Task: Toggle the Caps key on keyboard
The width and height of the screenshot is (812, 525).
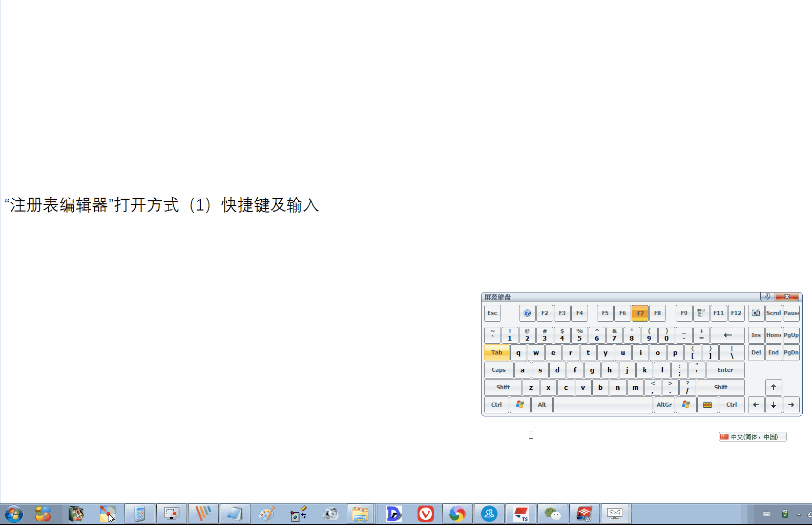Action: coord(498,370)
